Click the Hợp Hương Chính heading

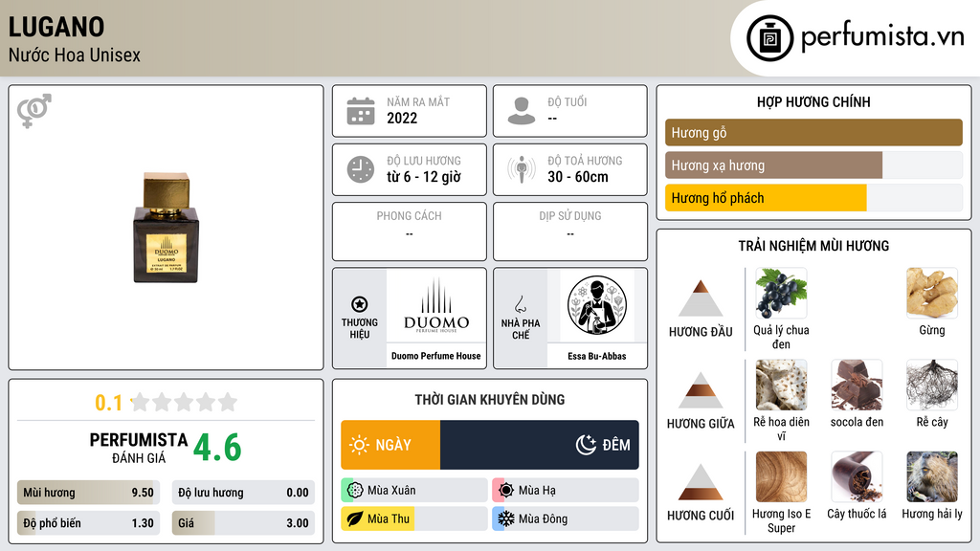[813, 101]
